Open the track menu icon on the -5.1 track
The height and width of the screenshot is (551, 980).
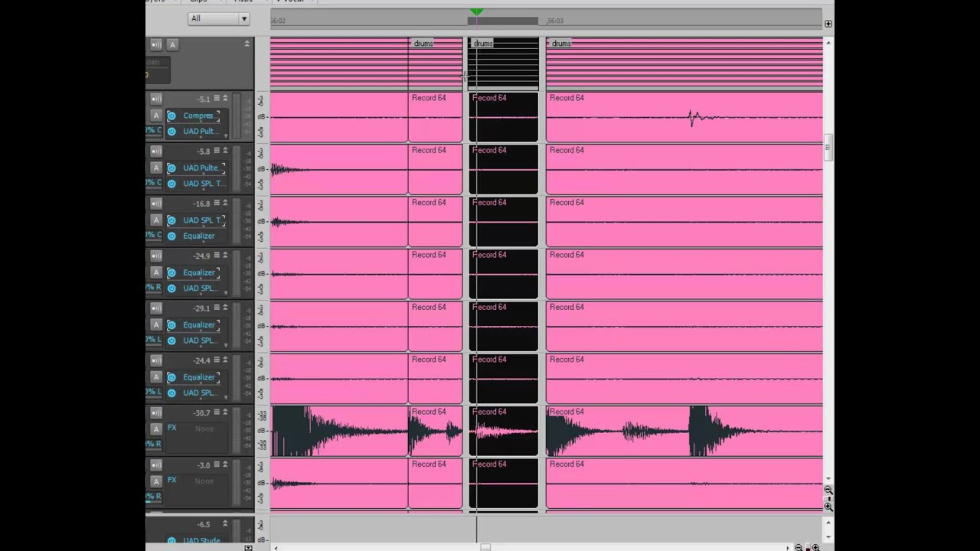217,99
